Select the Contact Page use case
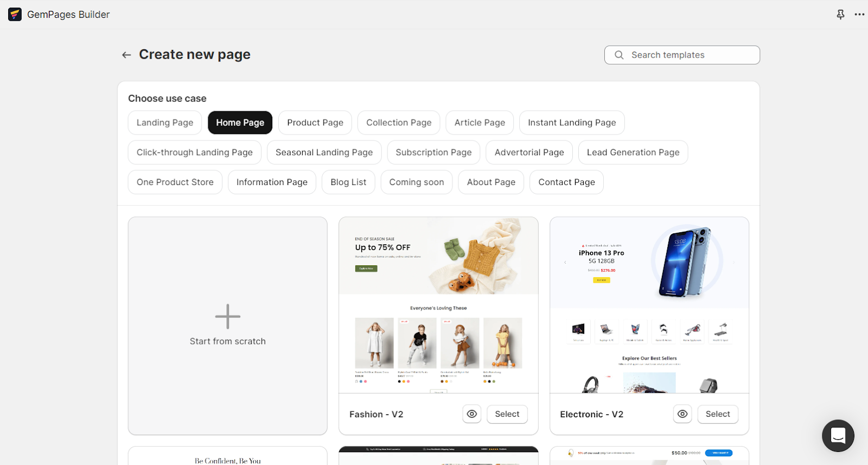 point(566,182)
